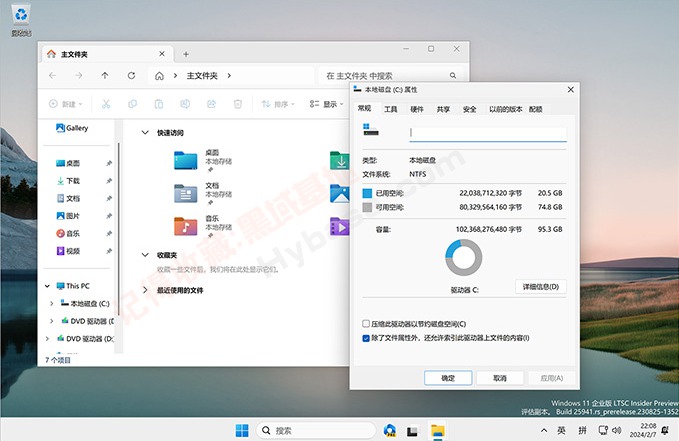Enable compress this drive checkbox
The width and height of the screenshot is (679, 441).
(x=366, y=324)
